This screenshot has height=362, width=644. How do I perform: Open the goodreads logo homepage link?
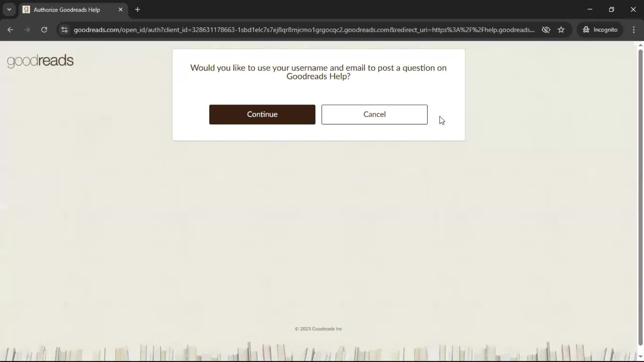coord(40,61)
